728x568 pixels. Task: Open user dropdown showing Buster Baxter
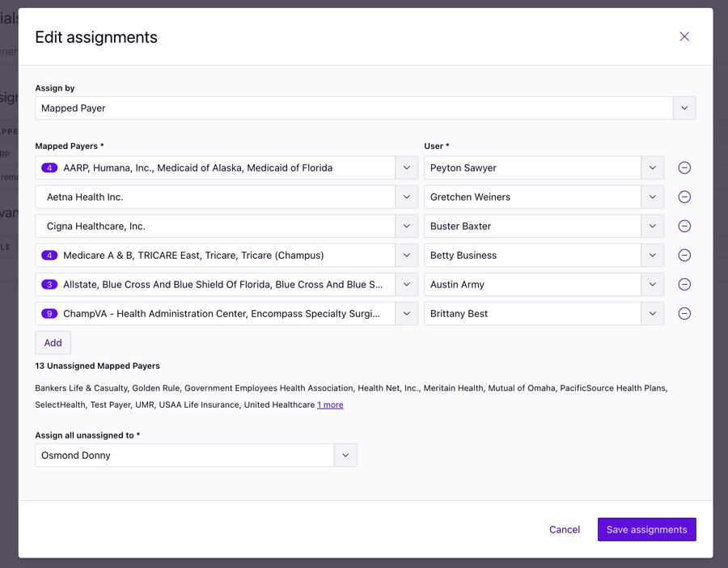(x=652, y=227)
